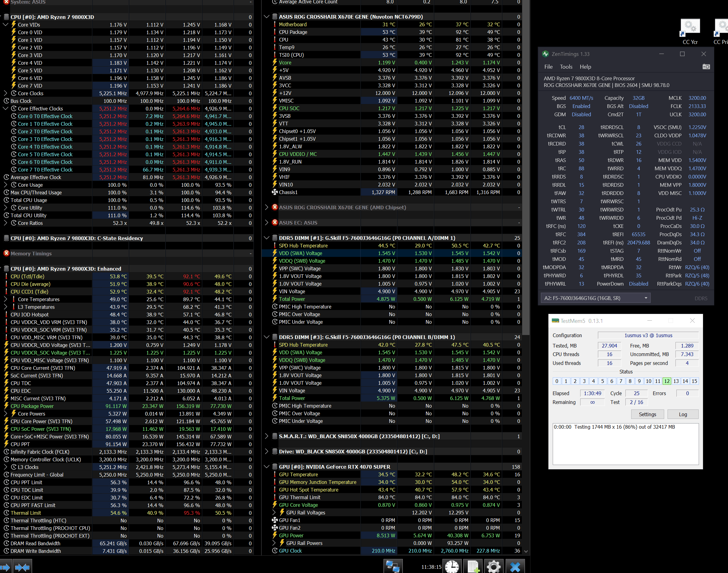This screenshot has width=728, height=573.
Task: Click the blue X close-sensors icon in HWiNFO
Action: (x=515, y=567)
